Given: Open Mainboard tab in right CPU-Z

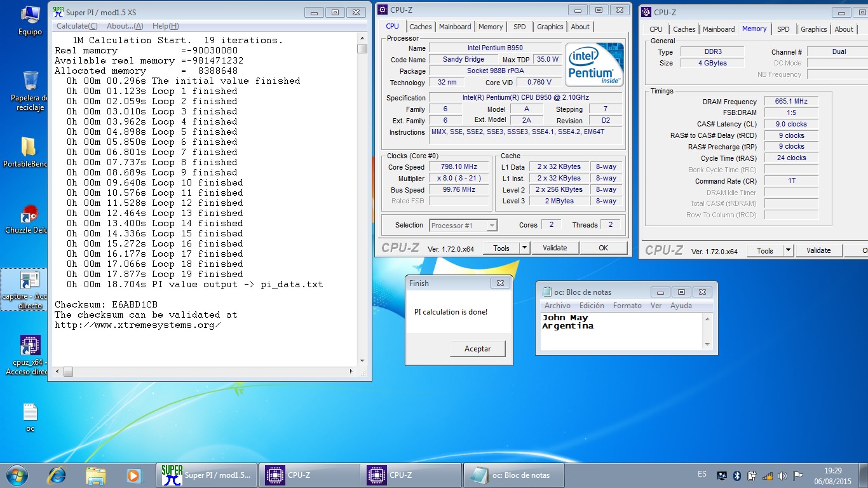Looking at the screenshot, I should (719, 29).
